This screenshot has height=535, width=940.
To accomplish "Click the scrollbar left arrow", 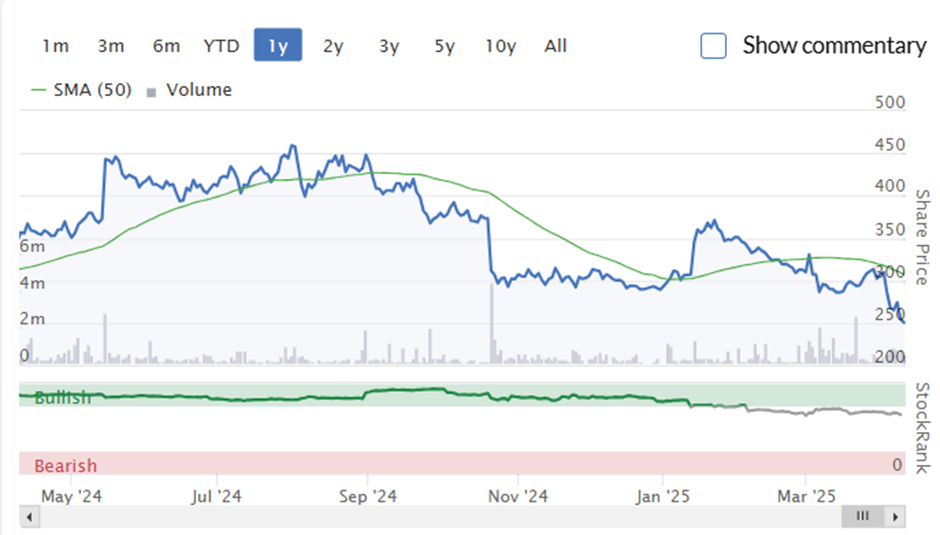I will point(29,516).
